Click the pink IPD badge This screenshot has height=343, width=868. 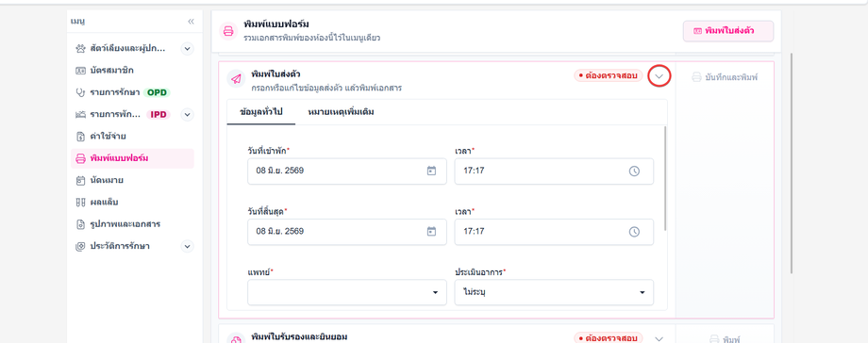(x=159, y=115)
